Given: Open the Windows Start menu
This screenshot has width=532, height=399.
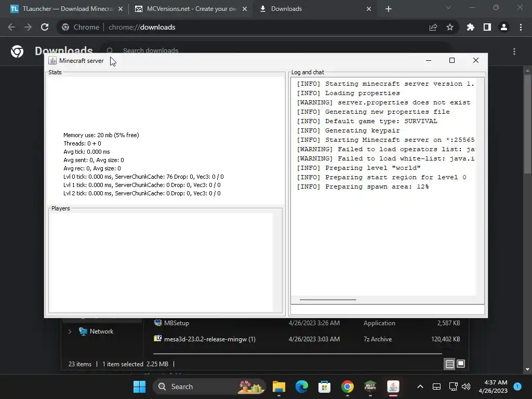Looking at the screenshot, I should 139,387.
